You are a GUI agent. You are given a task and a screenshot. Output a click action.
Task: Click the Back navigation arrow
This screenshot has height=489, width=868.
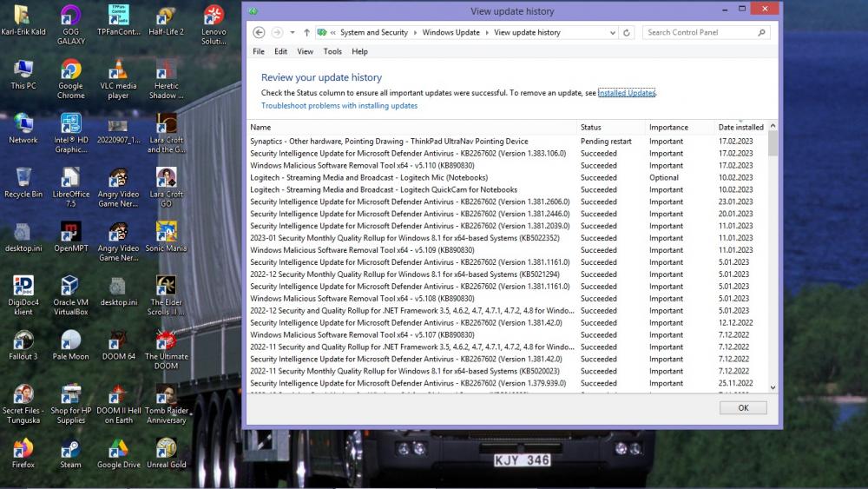[x=259, y=33]
